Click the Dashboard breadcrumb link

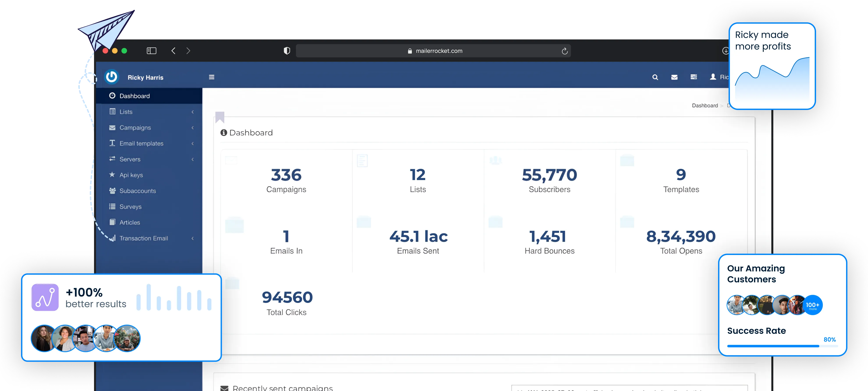coord(704,105)
